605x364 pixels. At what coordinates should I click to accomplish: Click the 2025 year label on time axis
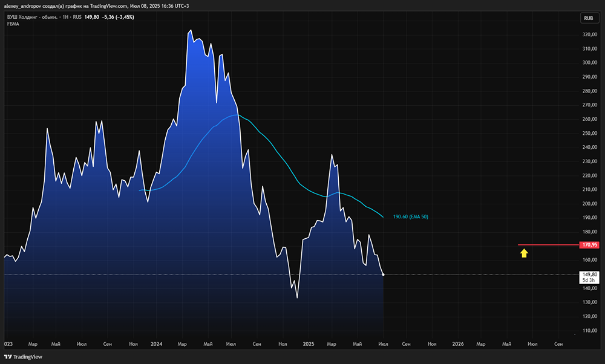point(309,344)
